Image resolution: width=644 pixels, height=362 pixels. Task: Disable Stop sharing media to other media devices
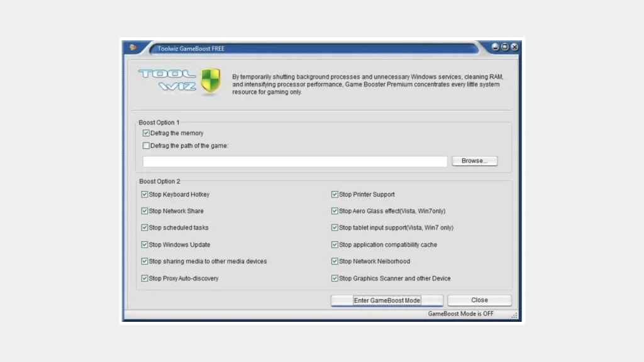coord(144,261)
